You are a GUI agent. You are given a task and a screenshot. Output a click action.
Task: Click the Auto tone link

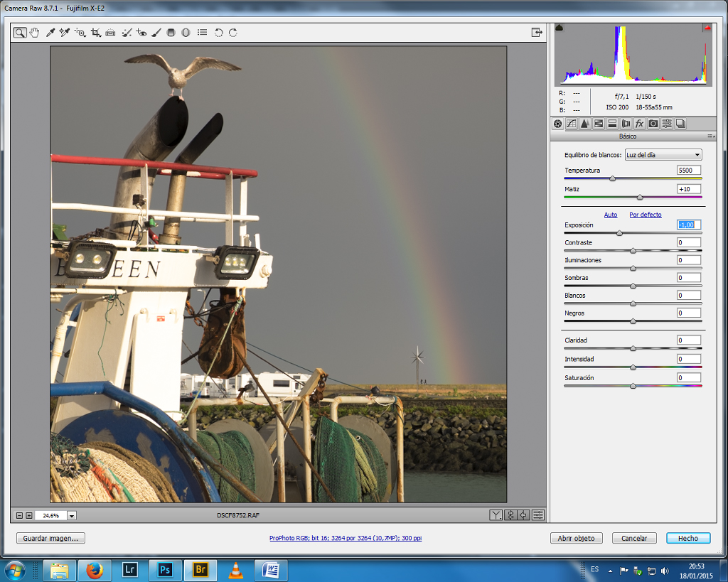tap(611, 215)
